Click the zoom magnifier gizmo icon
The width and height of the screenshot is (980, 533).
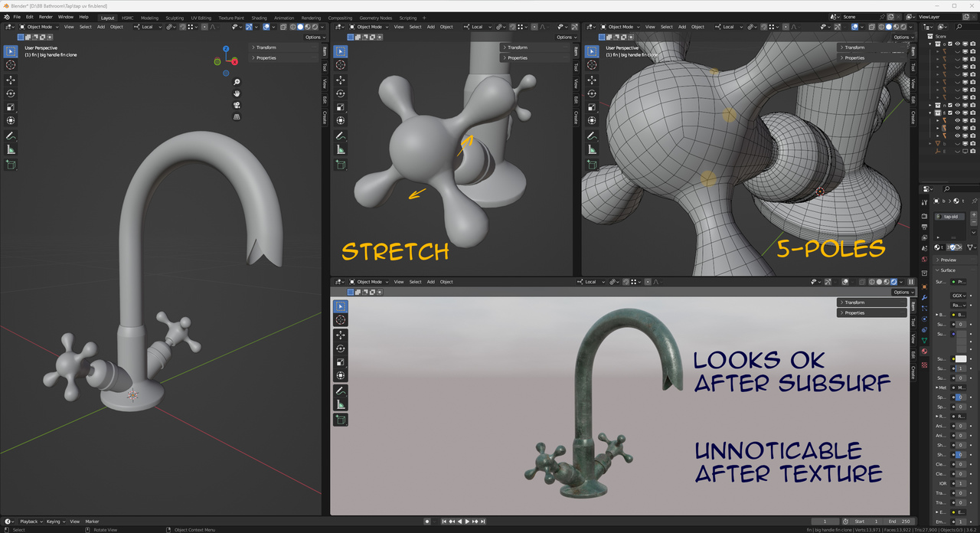point(237,82)
